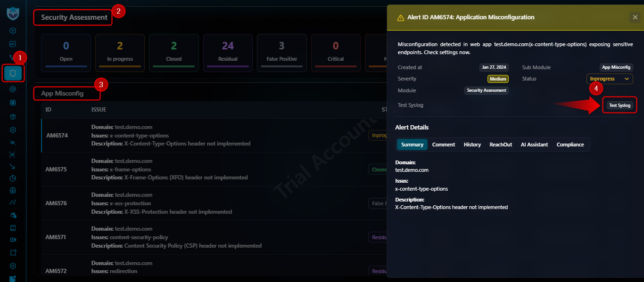This screenshot has height=282, width=644.
Task: Click the App Misconfig section heading
Action: click(x=62, y=93)
